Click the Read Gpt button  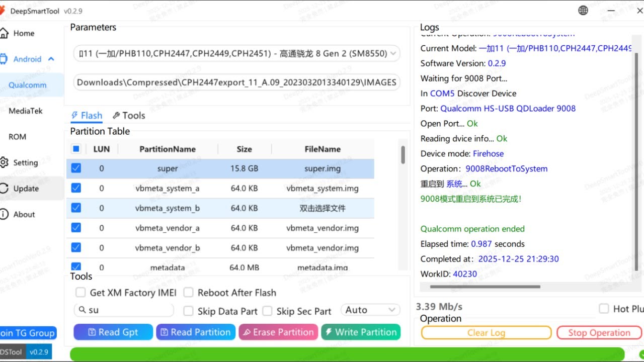(113, 332)
